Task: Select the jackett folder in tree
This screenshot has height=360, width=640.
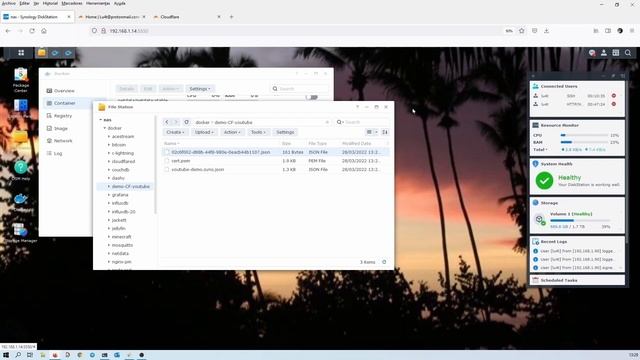Action: 119,220
